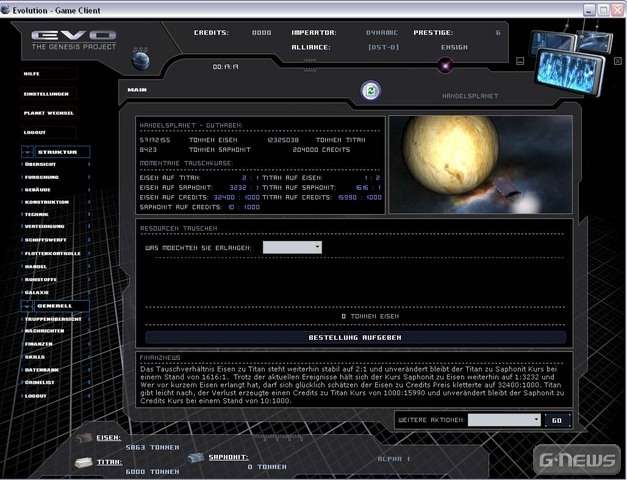Click the Saphonit resource icon
This screenshot has height=480, width=627.
[196, 458]
